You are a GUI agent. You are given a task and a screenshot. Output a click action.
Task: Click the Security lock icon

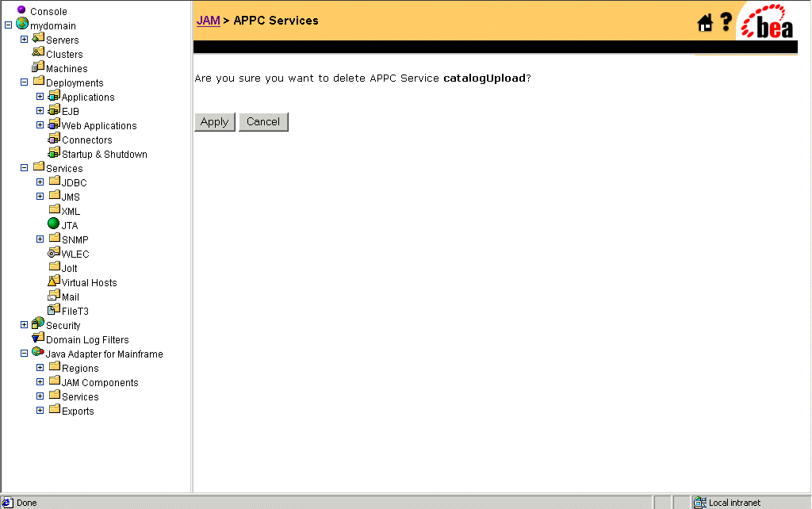[x=38, y=323]
